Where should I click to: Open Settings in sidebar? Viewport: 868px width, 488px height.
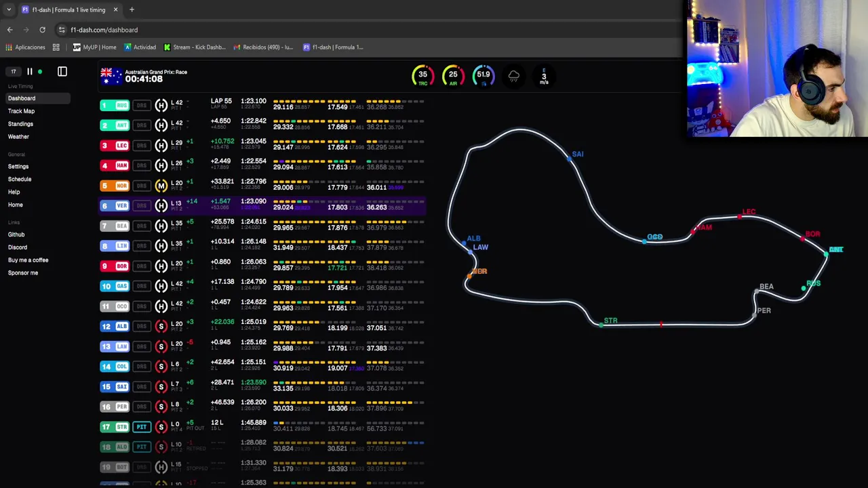[18, 167]
